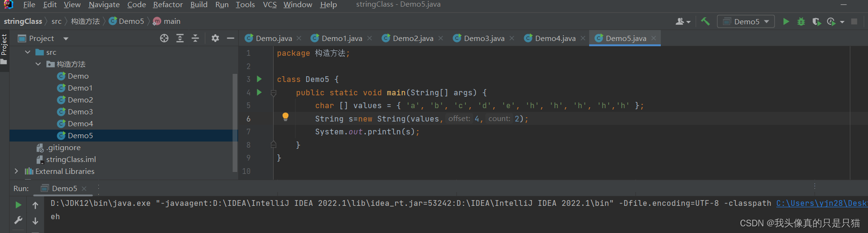Click the Build project hammer icon
The image size is (868, 233).
tap(705, 21)
